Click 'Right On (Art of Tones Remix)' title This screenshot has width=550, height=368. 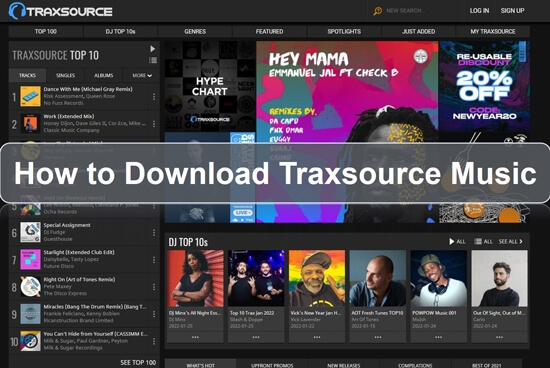click(x=79, y=279)
